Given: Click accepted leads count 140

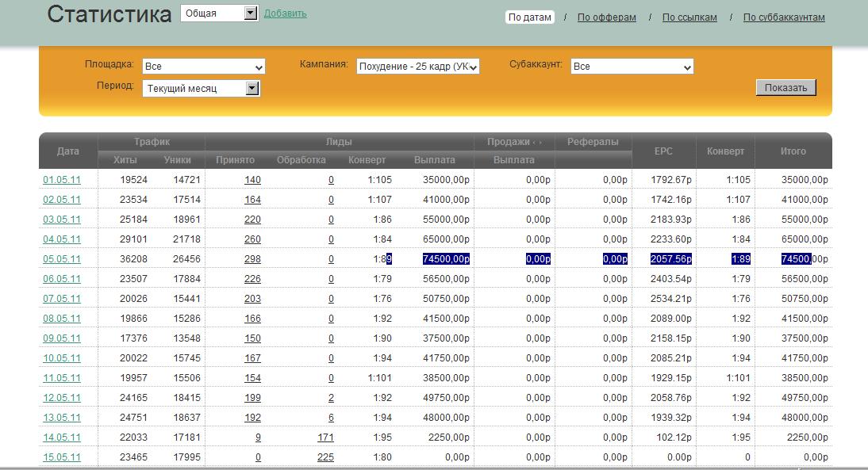Looking at the screenshot, I should pos(252,180).
